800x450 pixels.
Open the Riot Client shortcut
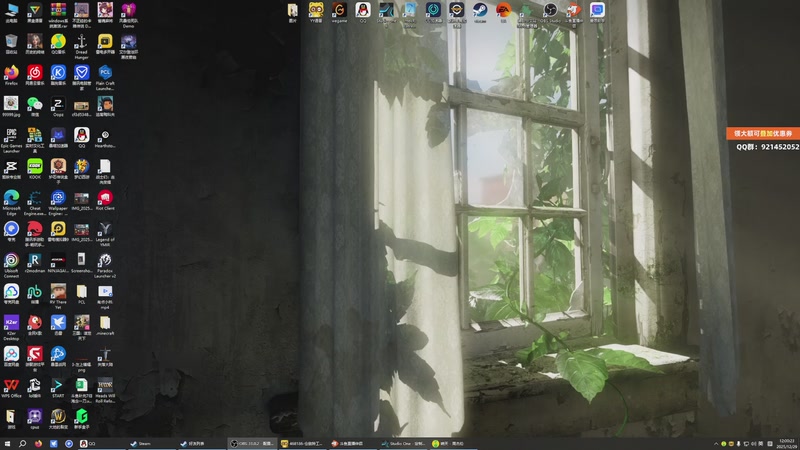(105, 200)
